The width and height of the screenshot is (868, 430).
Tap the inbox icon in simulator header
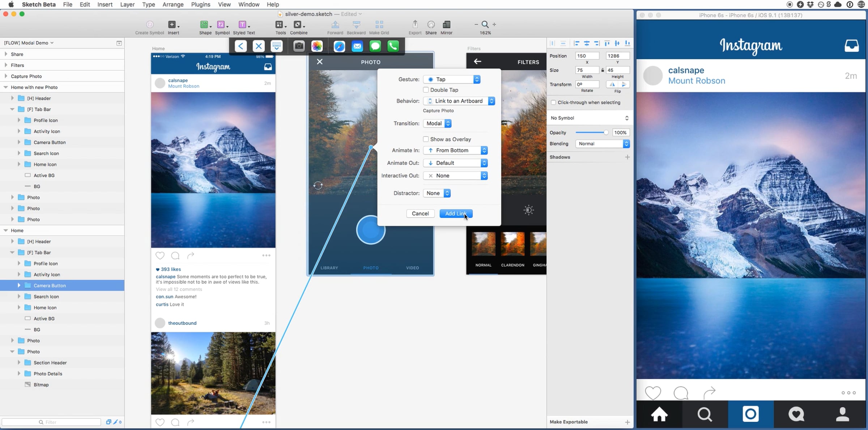tap(851, 46)
